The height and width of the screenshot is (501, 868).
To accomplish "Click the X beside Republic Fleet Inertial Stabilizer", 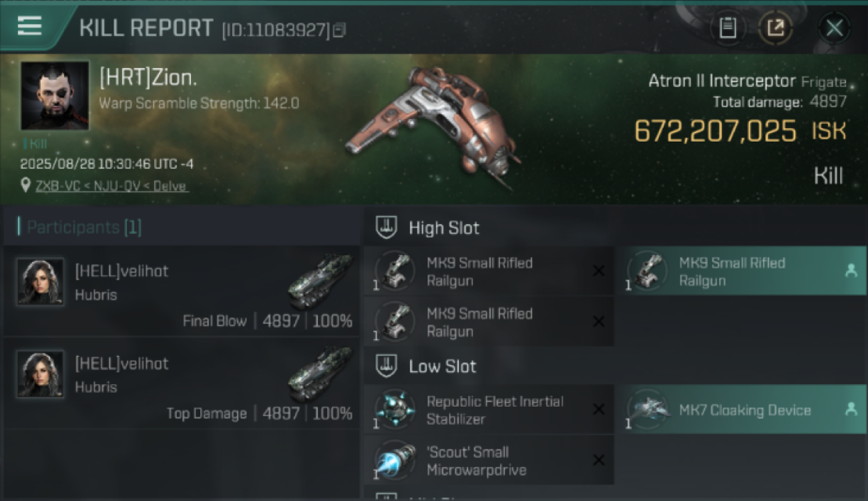I will 599,409.
